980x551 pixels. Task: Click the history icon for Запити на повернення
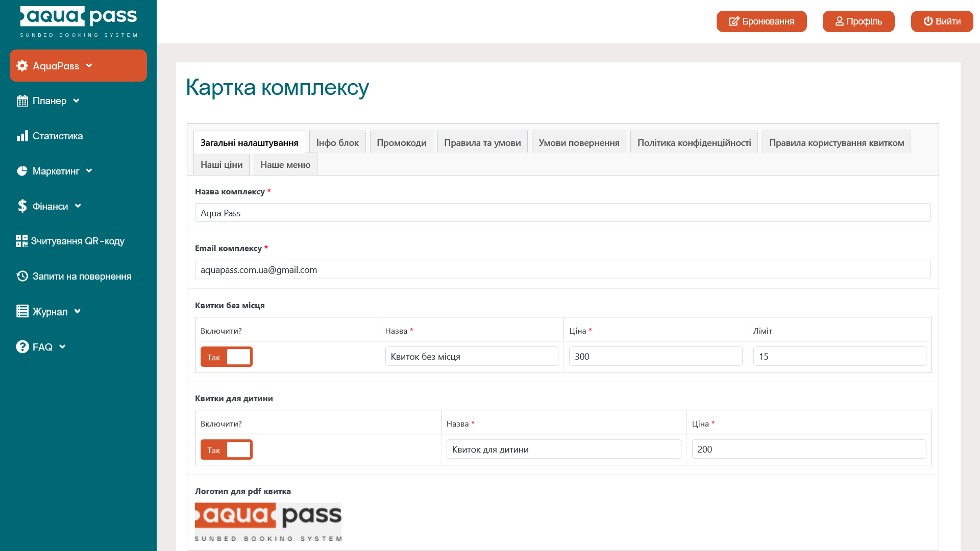click(x=22, y=276)
